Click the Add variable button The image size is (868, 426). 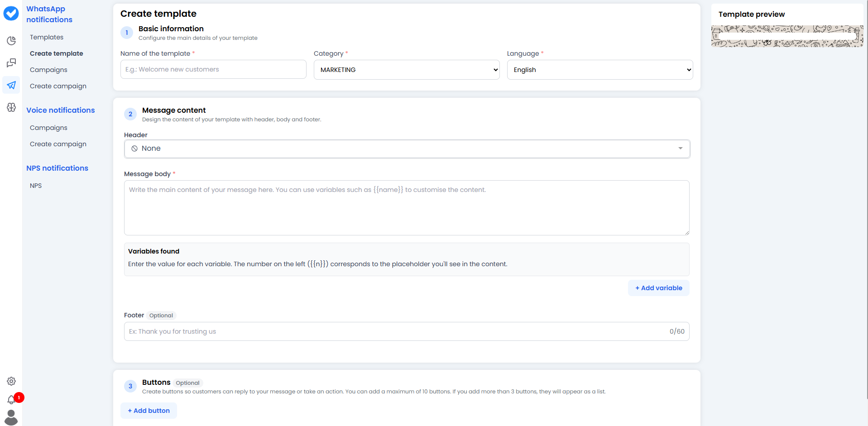click(658, 288)
